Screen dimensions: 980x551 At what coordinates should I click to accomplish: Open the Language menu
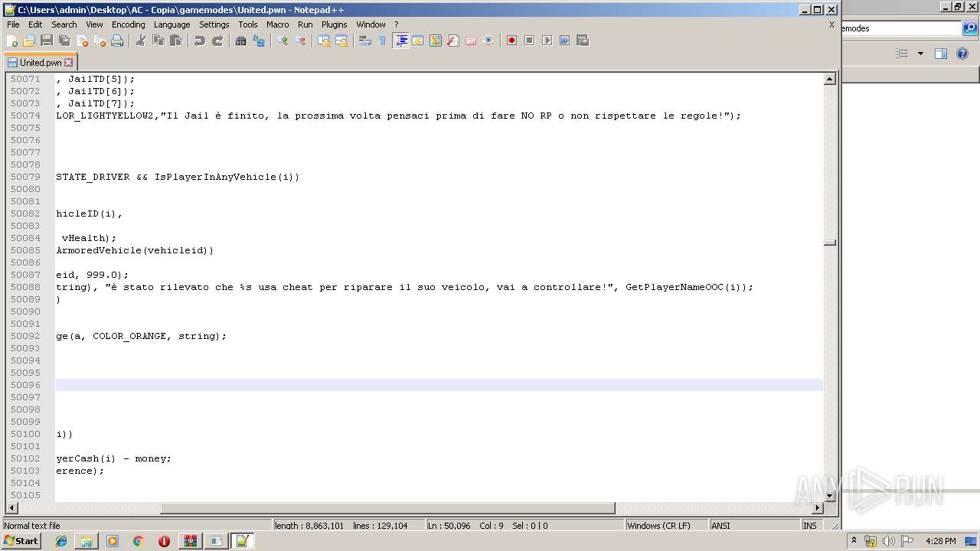click(x=171, y=24)
